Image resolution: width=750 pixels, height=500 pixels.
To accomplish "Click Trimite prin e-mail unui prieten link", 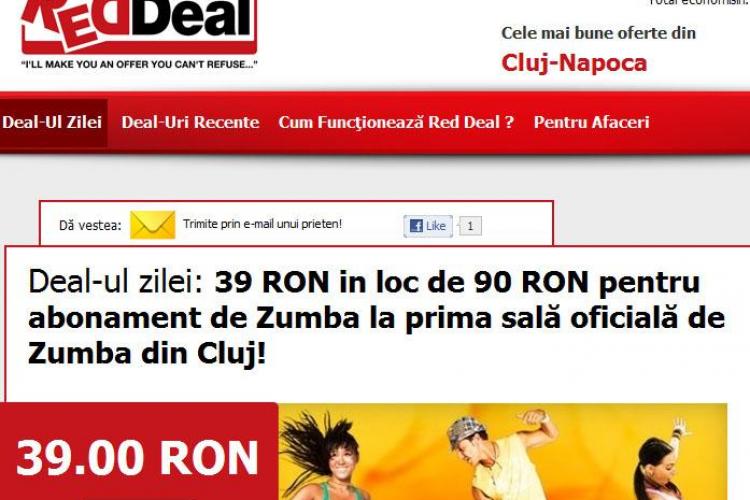I will point(263,224).
